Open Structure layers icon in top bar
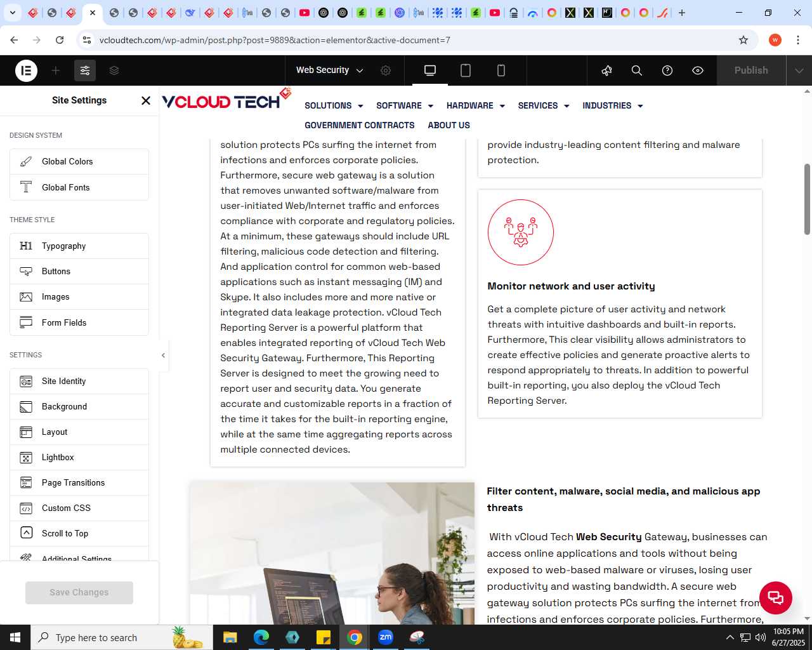The width and height of the screenshot is (812, 650). click(x=114, y=70)
